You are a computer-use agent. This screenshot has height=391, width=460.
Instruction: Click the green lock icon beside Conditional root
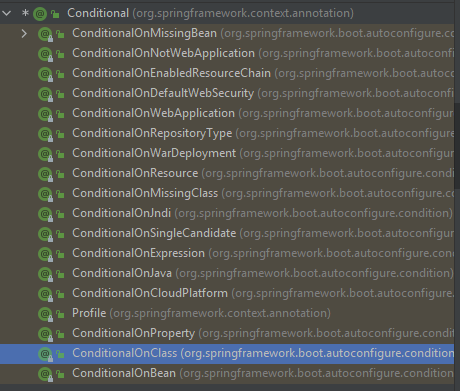click(x=55, y=14)
